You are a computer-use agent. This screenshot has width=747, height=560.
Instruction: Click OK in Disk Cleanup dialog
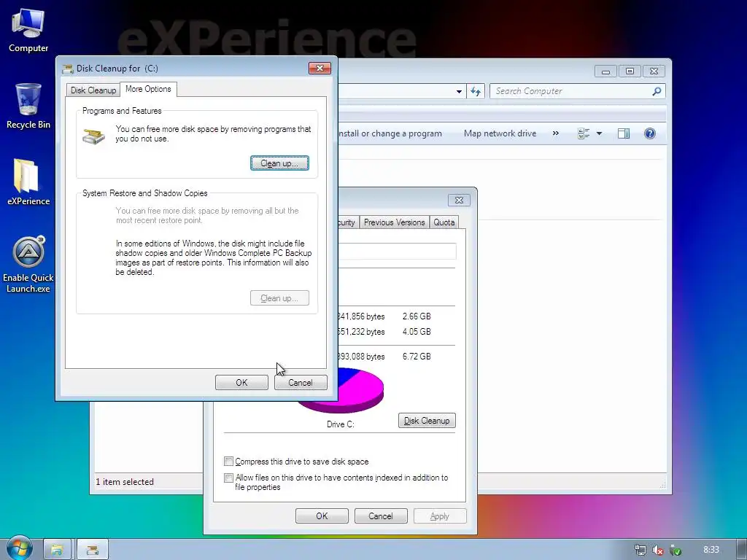241,382
